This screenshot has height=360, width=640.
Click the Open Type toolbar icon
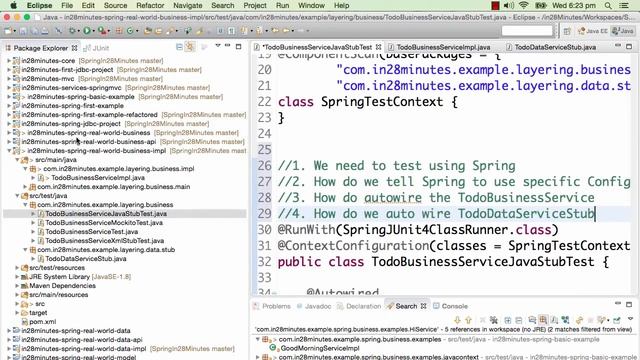point(147,31)
